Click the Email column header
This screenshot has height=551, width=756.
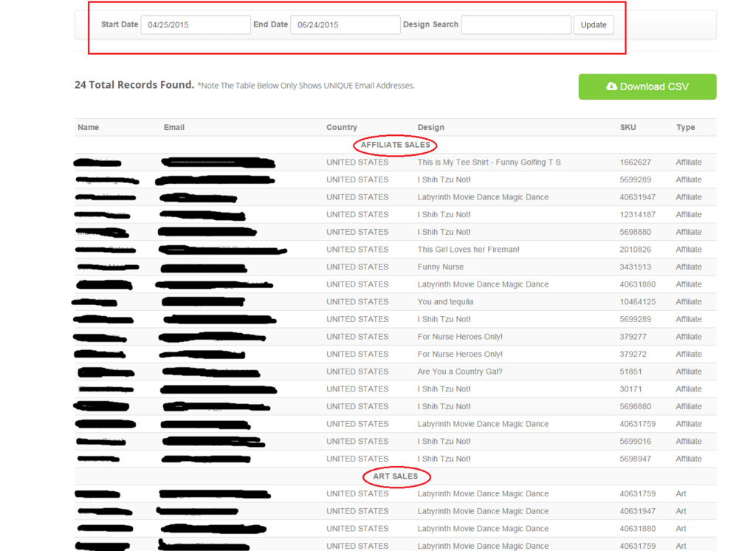pyautogui.click(x=174, y=127)
